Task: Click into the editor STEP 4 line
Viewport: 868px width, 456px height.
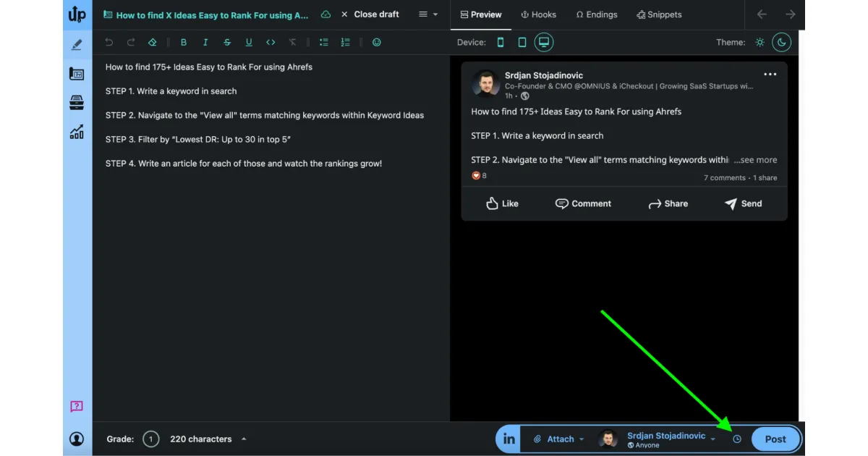Action: pyautogui.click(x=244, y=164)
